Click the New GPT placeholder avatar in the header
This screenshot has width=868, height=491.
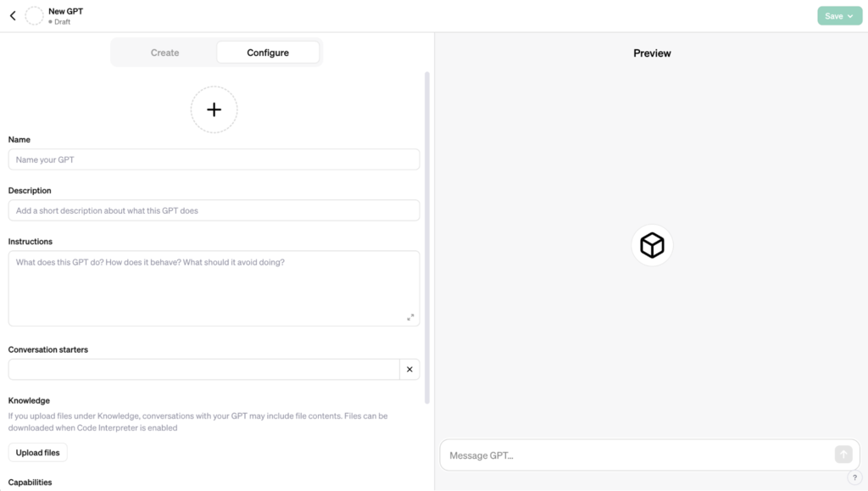(34, 15)
